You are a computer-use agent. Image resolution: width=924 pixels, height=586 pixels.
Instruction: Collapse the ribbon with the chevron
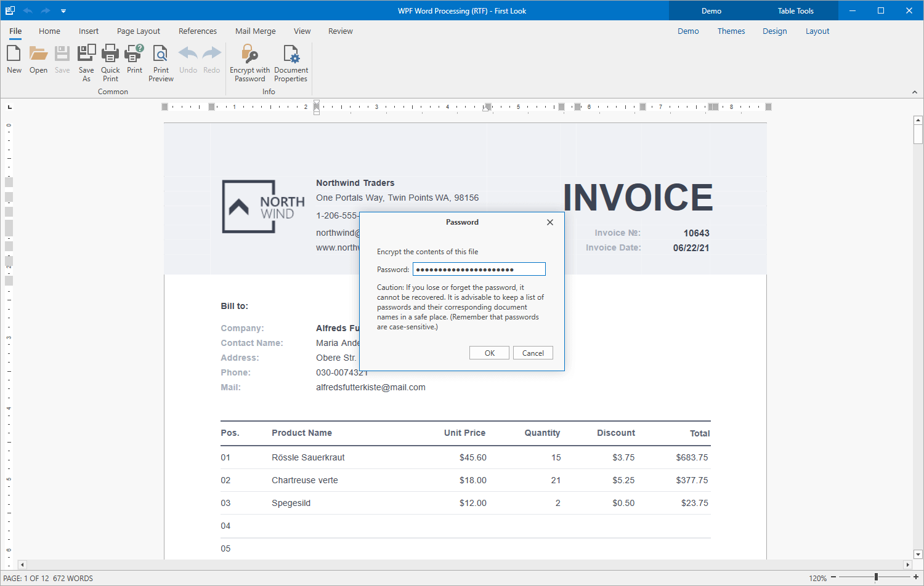(914, 92)
